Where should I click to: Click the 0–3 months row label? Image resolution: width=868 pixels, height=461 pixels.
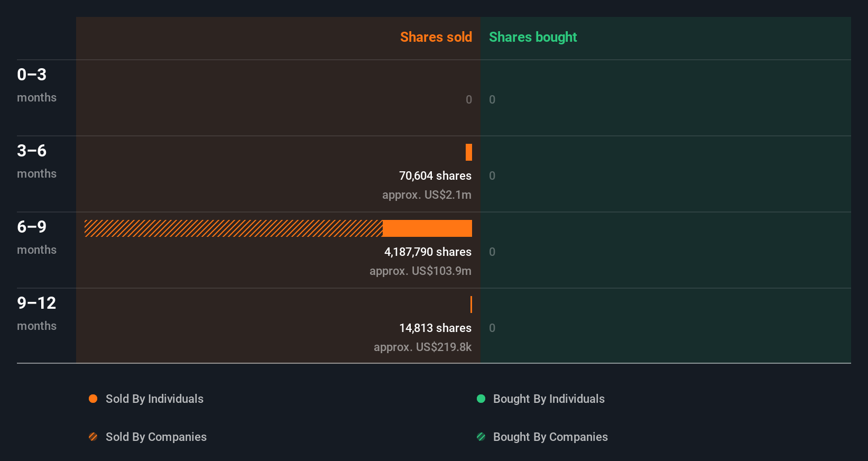coord(36,85)
